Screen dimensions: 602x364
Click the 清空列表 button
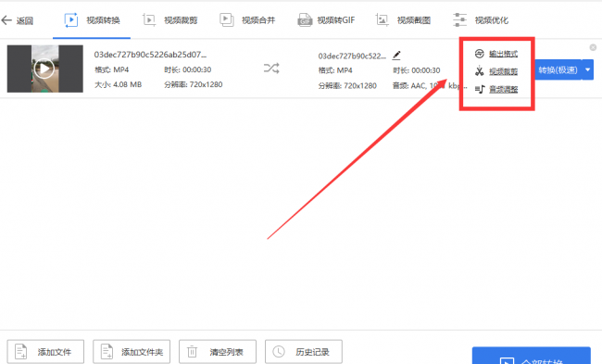218,351
